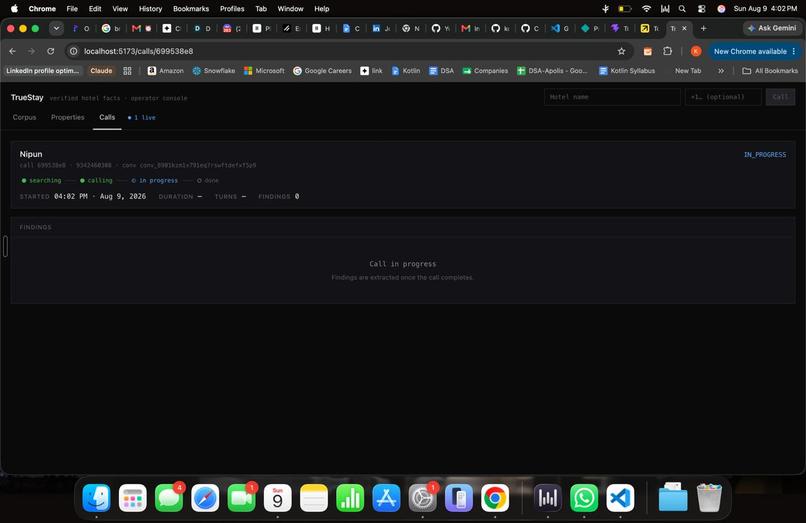The width and height of the screenshot is (806, 523).
Task: Open the Claude bookmark
Action: pyautogui.click(x=101, y=71)
